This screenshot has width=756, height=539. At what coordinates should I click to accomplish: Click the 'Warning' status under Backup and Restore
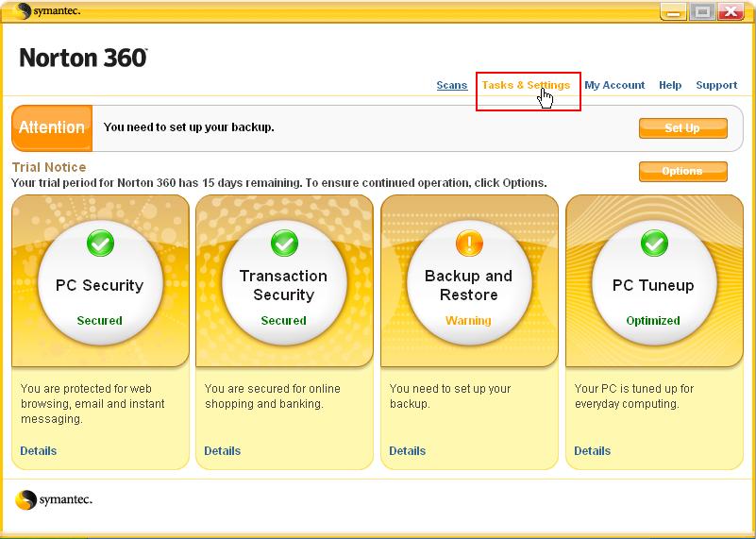pyautogui.click(x=469, y=321)
